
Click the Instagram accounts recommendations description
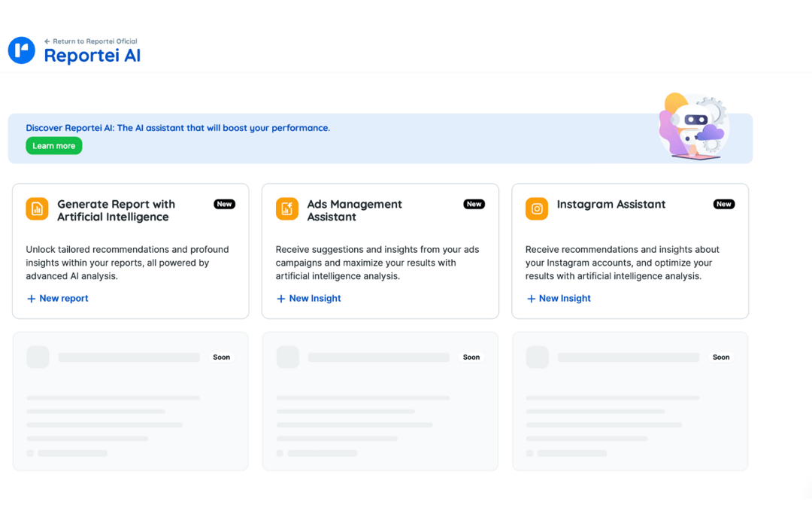pos(623,263)
